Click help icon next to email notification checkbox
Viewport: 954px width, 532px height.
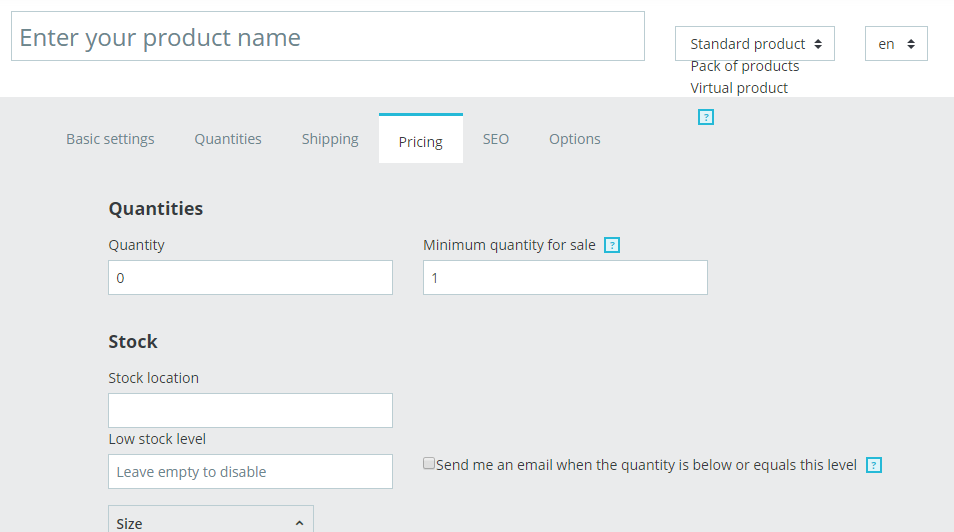(x=874, y=465)
